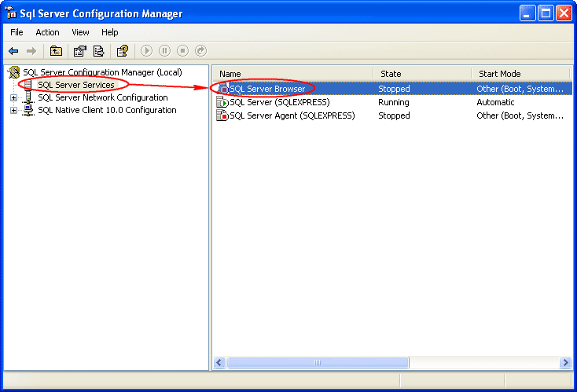
Task: Click the Back arrow toolbar button
Action: (13, 51)
